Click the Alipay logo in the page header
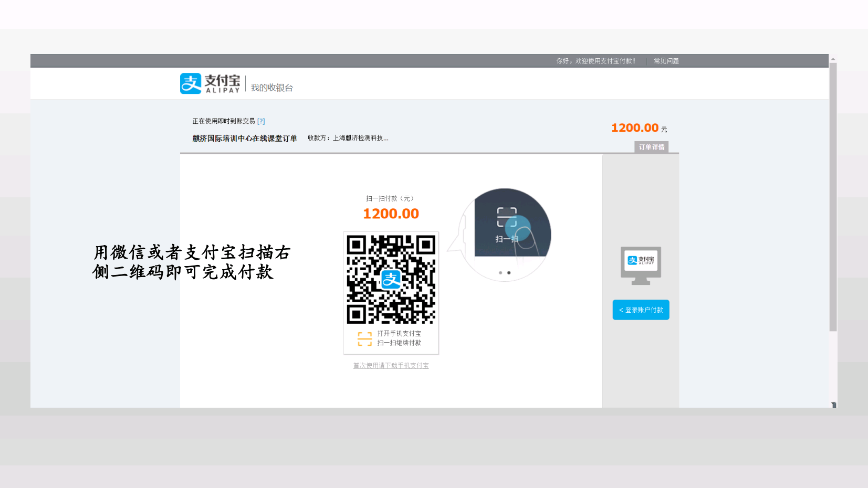Screen dimensions: 868x488 pyautogui.click(x=210, y=83)
